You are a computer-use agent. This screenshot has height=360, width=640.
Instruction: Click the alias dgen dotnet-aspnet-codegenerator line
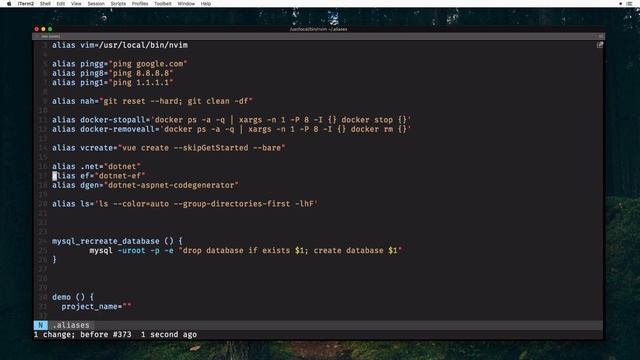pos(145,185)
